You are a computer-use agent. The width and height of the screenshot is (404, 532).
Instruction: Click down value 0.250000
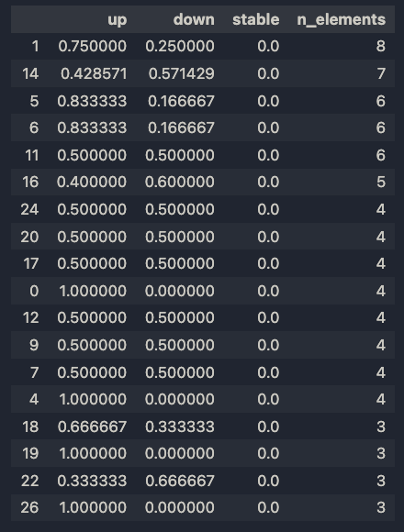[x=180, y=46]
